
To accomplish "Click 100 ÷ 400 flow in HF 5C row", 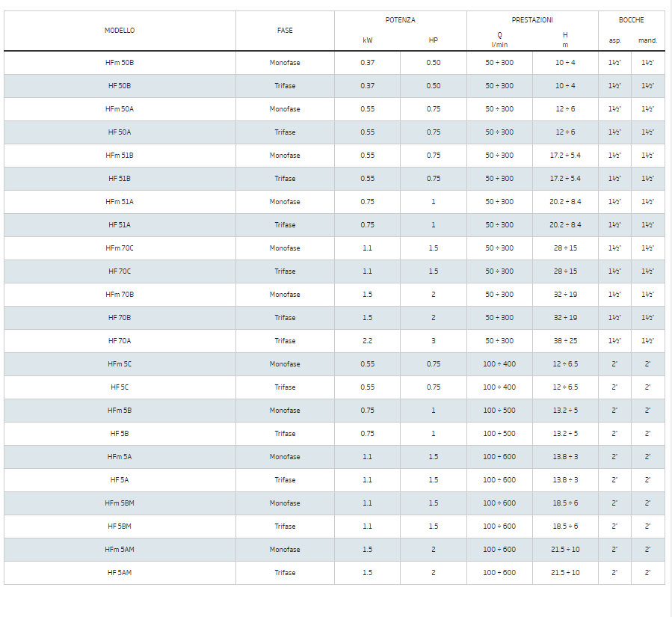I will pyautogui.click(x=499, y=387).
